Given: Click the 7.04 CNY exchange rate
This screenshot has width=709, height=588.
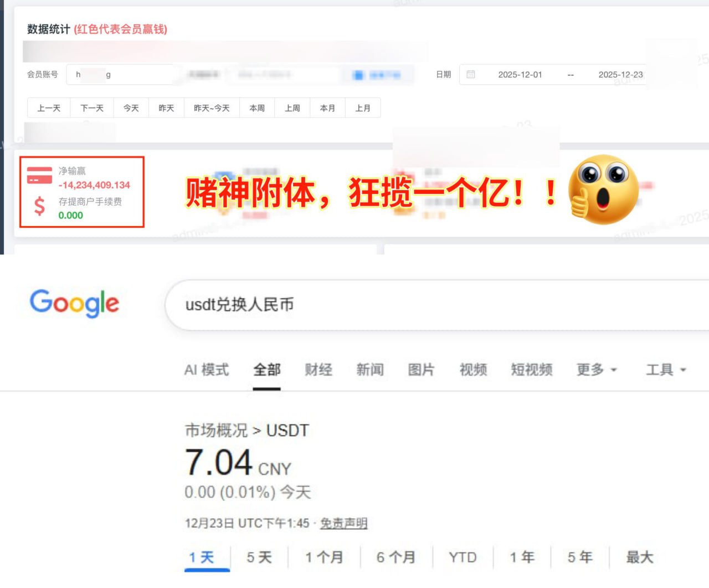Looking at the screenshot, I should (238, 463).
